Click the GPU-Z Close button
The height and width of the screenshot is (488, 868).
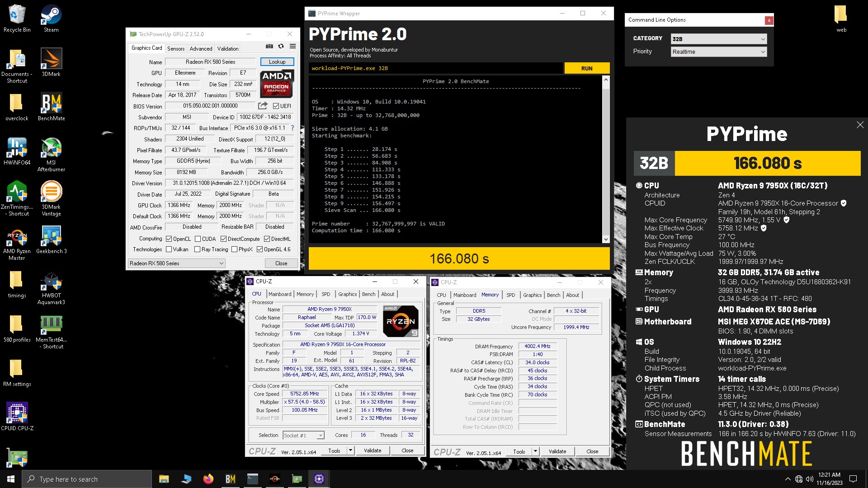coord(281,263)
